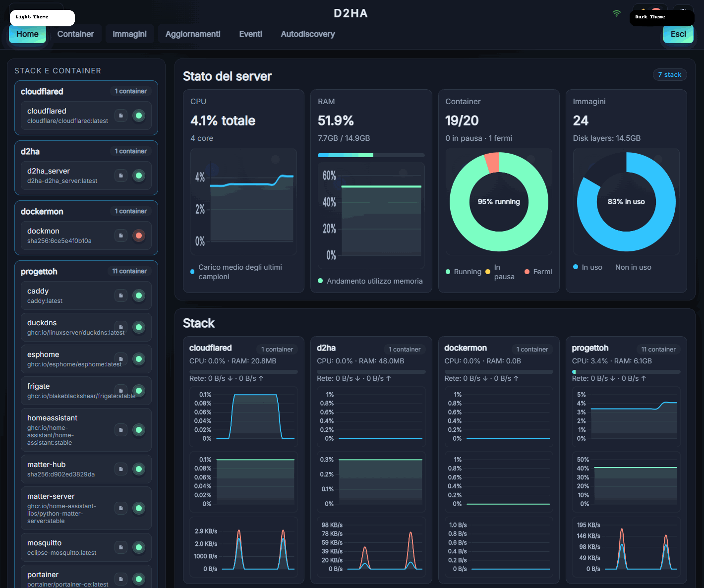Click the log icon next to dockmon
The height and width of the screenshot is (588, 704).
pyautogui.click(x=121, y=235)
